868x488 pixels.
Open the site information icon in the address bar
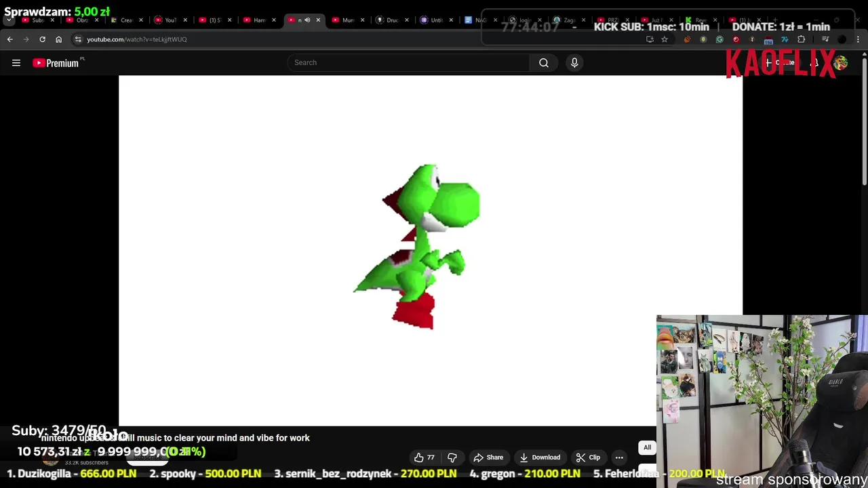(78, 39)
